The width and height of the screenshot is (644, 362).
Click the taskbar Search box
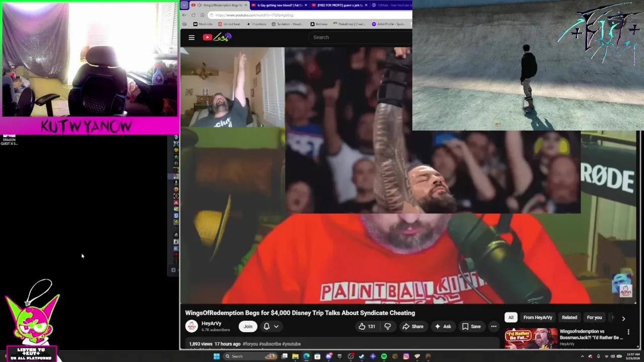250,356
